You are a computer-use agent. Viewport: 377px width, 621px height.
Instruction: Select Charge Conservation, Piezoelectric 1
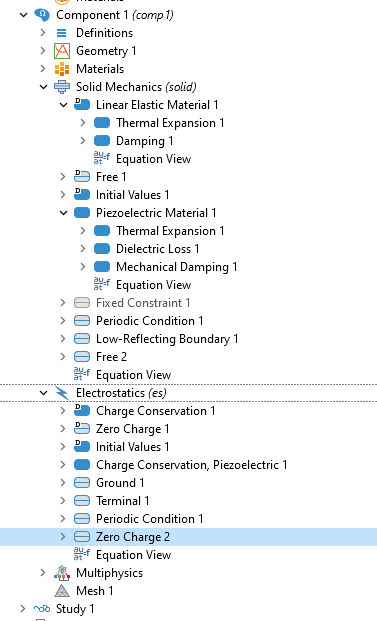click(192, 465)
